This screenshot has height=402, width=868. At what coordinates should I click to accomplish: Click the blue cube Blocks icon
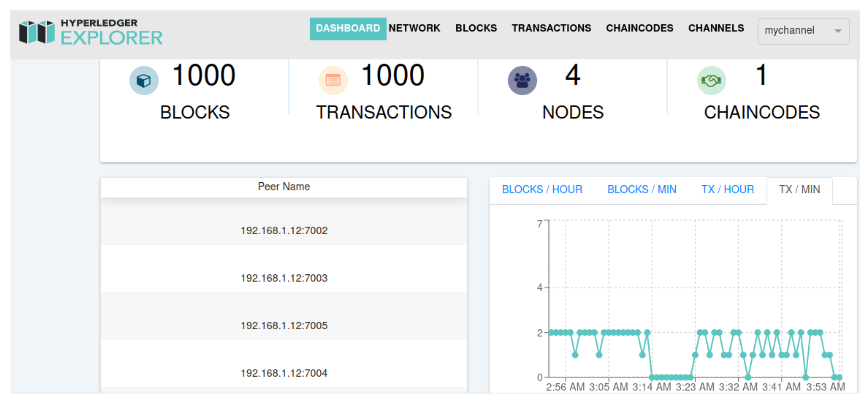coord(144,81)
